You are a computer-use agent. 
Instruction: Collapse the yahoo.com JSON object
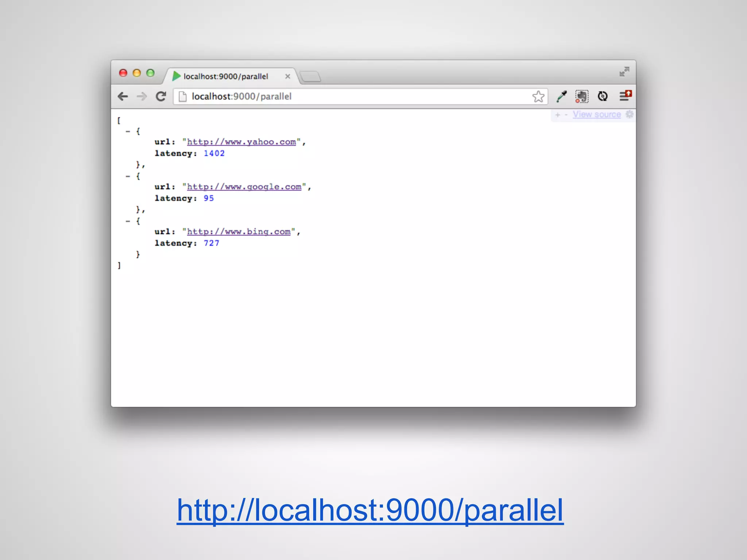[x=128, y=131]
